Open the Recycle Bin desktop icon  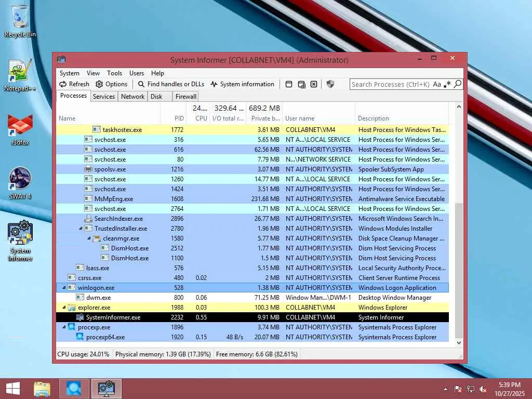pyautogui.click(x=20, y=21)
